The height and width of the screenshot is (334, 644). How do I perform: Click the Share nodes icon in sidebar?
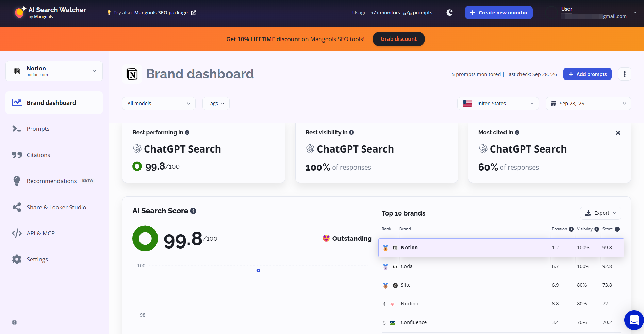pos(17,207)
